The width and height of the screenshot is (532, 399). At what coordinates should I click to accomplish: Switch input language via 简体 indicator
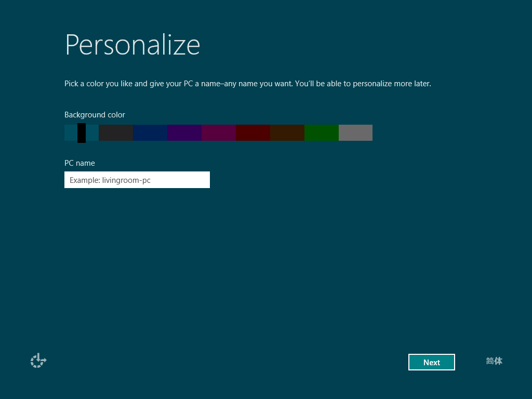pyautogui.click(x=494, y=361)
